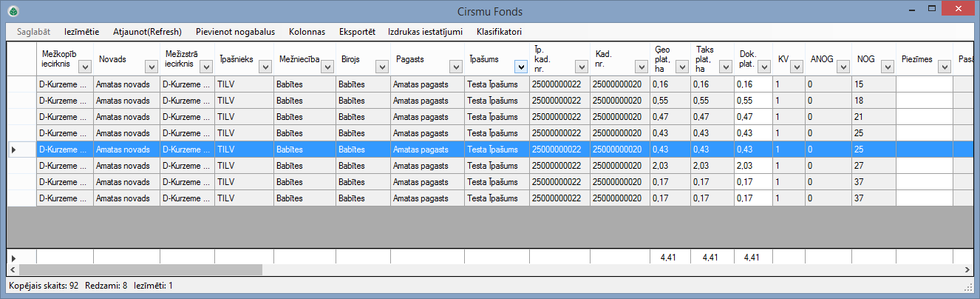This screenshot has width=980, height=299.
Task: Open KV column filter dropdown
Action: [796, 67]
